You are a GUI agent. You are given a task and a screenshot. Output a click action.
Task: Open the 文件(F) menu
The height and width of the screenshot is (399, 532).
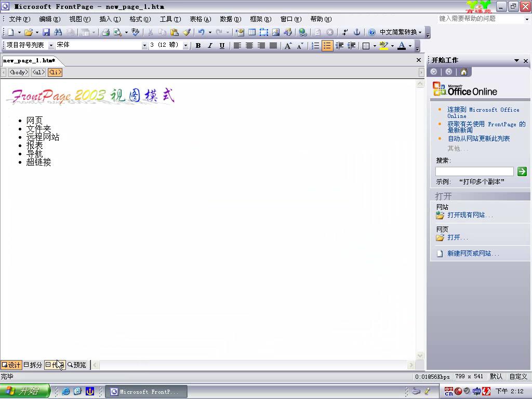click(x=19, y=19)
